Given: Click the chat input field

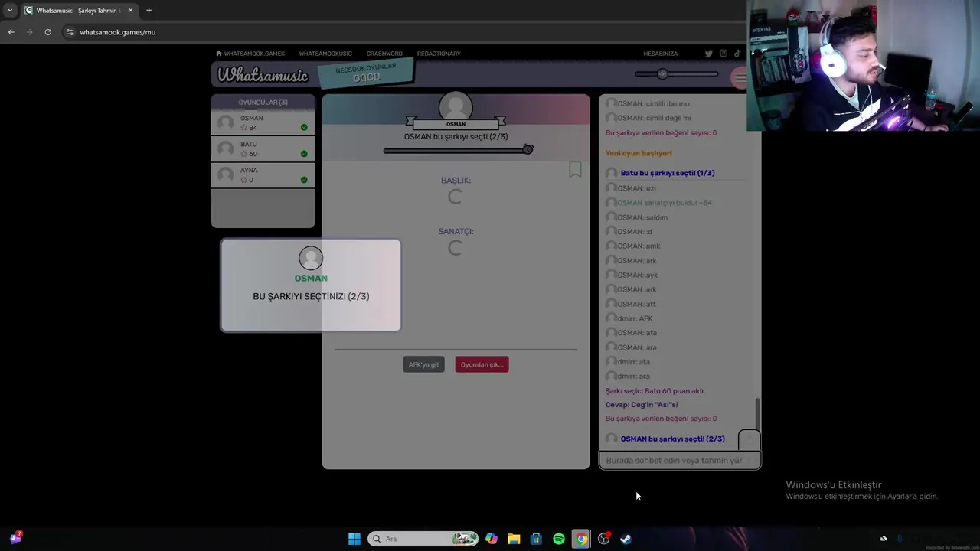Looking at the screenshot, I should tap(680, 460).
